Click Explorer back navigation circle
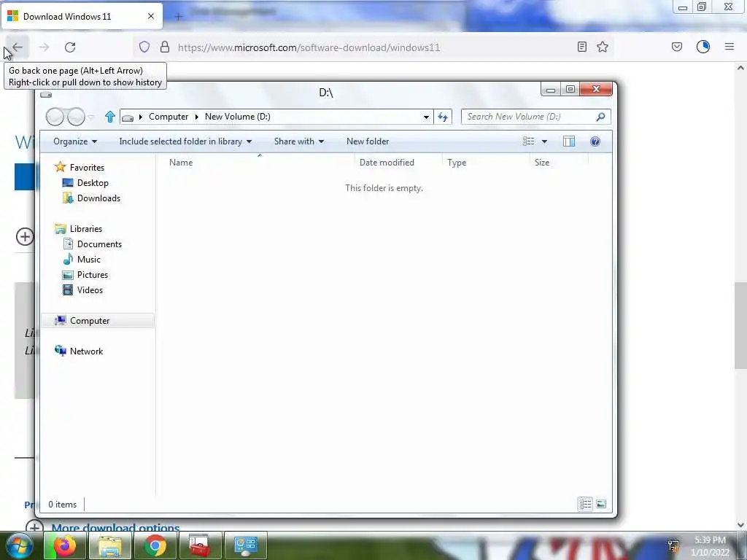747x560 pixels. 55,117
